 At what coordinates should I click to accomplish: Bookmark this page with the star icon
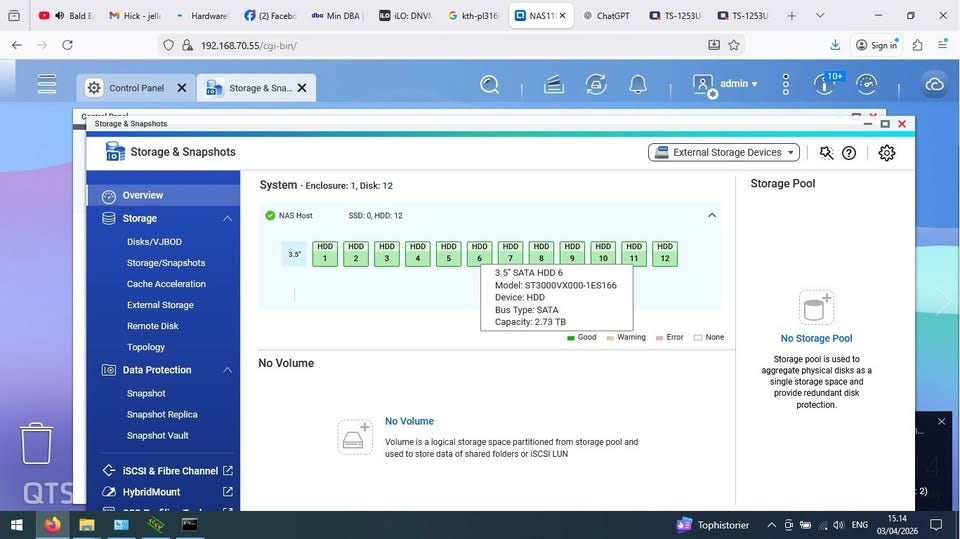click(733, 45)
